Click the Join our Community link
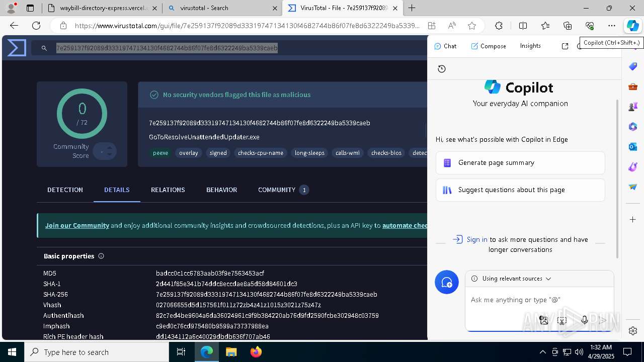The width and height of the screenshot is (644, 362). (77, 225)
